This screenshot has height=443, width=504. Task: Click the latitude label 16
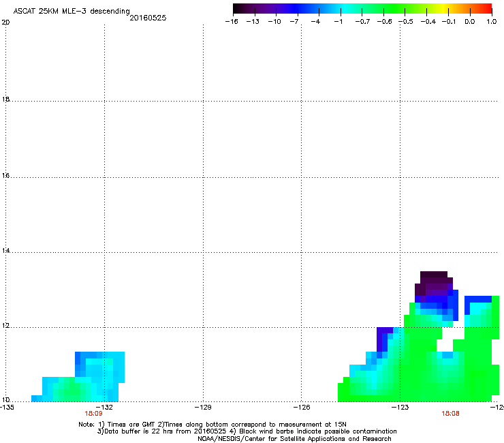tap(5, 176)
